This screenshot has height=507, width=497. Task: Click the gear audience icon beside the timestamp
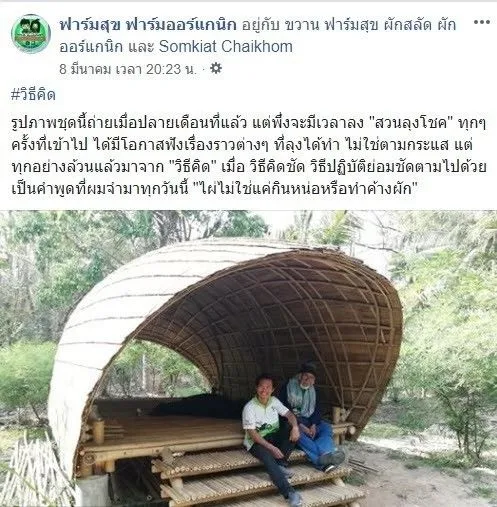(216, 69)
